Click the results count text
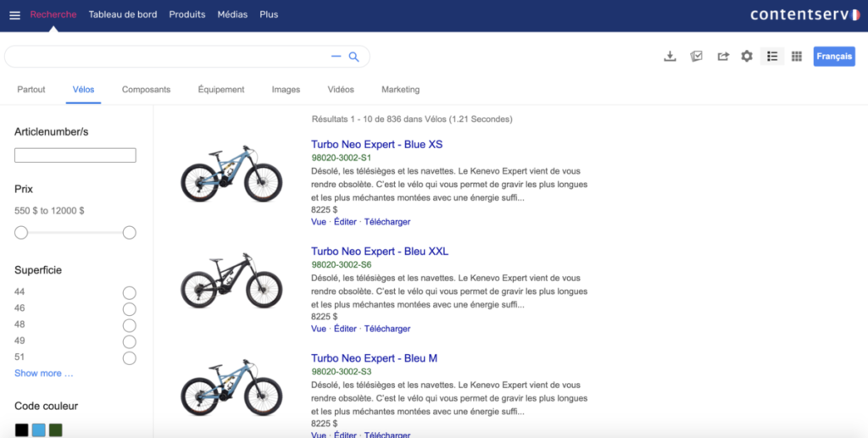The height and width of the screenshot is (438, 868). [412, 119]
